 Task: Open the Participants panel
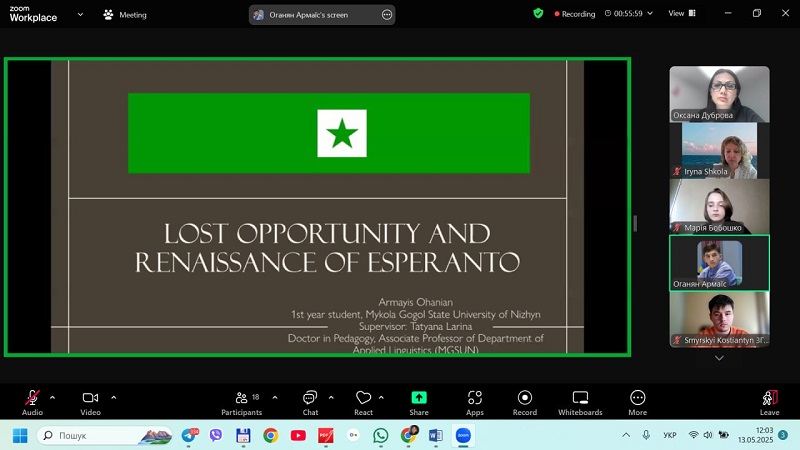tap(242, 403)
